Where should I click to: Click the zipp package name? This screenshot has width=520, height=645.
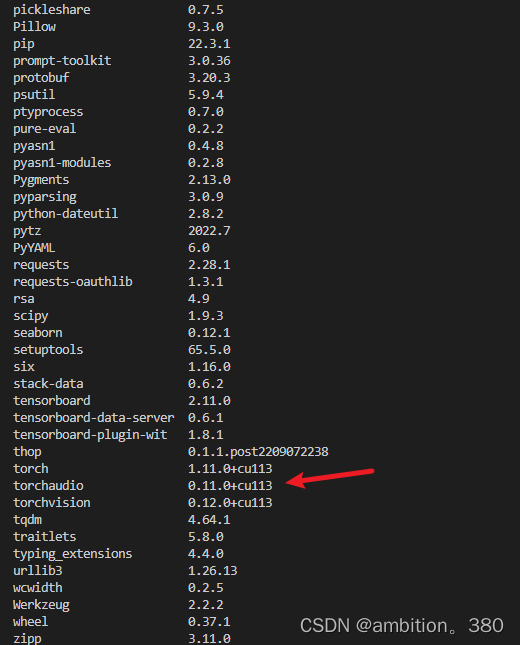pos(27,639)
